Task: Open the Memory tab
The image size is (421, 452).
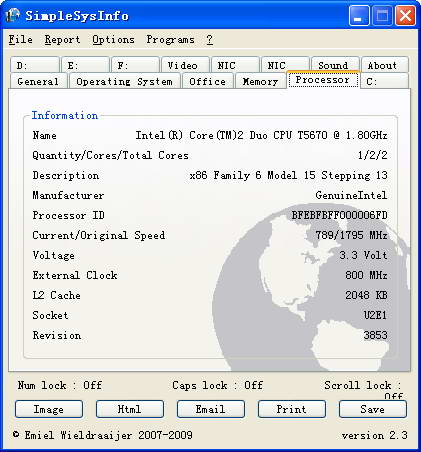Action: coord(260,81)
